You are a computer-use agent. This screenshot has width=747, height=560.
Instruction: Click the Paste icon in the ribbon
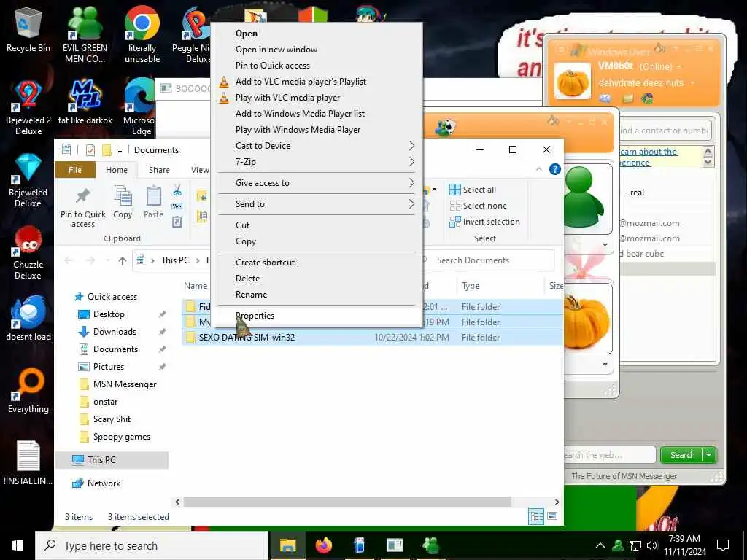coord(153,202)
